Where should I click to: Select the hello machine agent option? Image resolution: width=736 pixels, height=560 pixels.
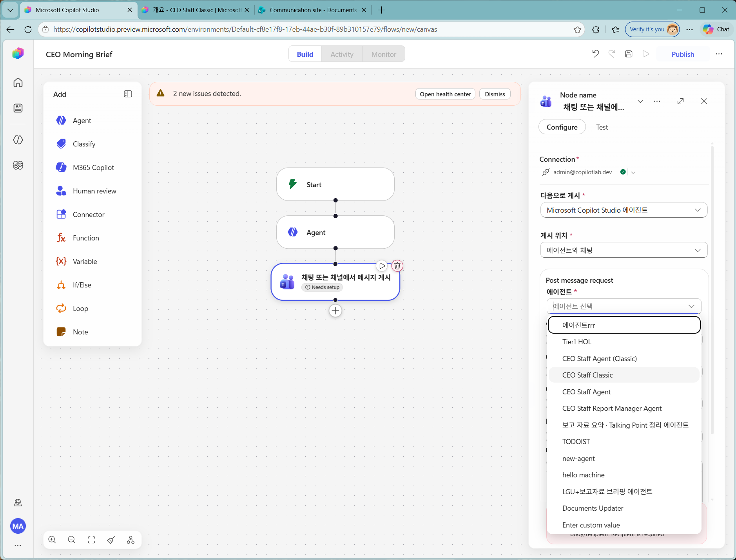click(624, 475)
